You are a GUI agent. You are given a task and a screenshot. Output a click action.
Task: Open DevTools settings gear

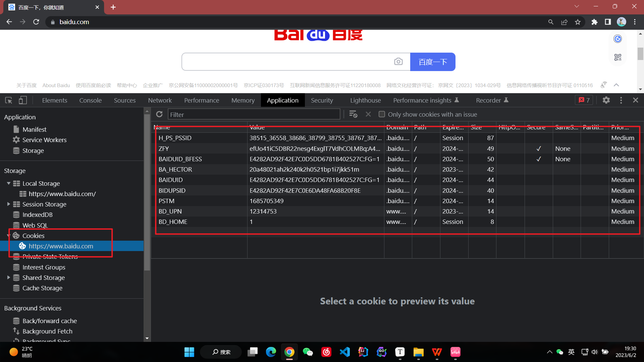pyautogui.click(x=606, y=100)
